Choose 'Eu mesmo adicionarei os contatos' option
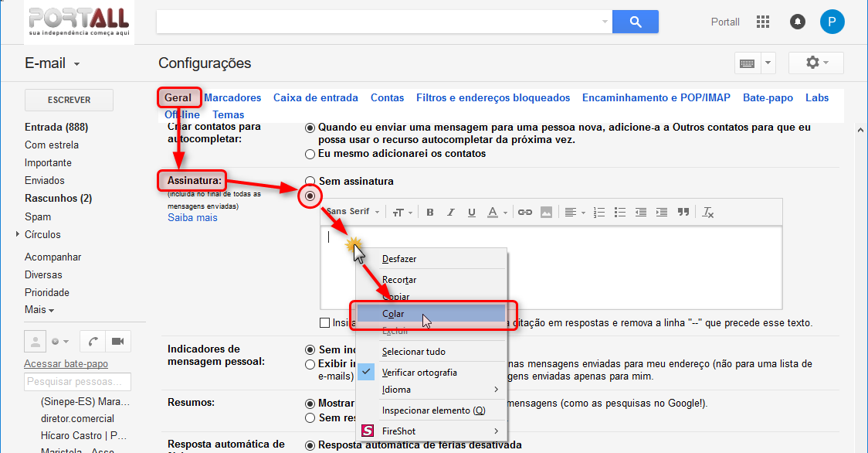Viewport: 868px width, 453px height. click(x=310, y=154)
